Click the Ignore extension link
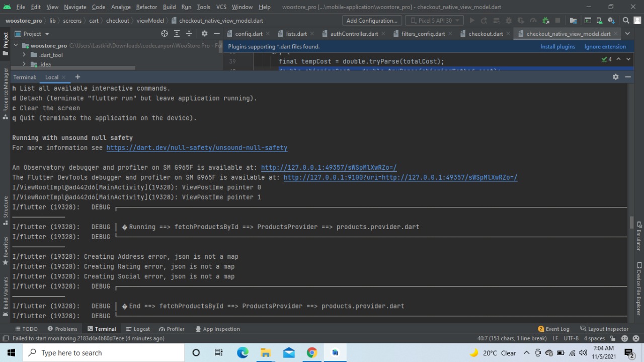 coord(605,46)
